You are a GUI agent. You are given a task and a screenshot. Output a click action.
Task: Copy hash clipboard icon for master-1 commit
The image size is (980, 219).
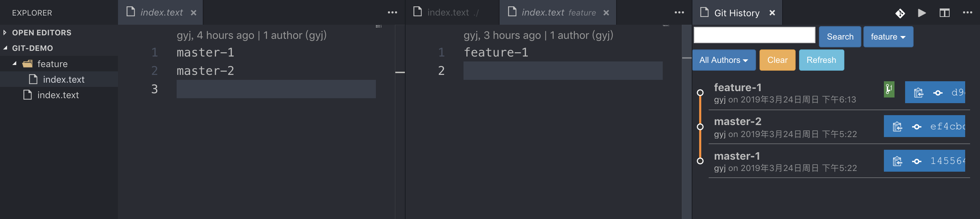[897, 161]
